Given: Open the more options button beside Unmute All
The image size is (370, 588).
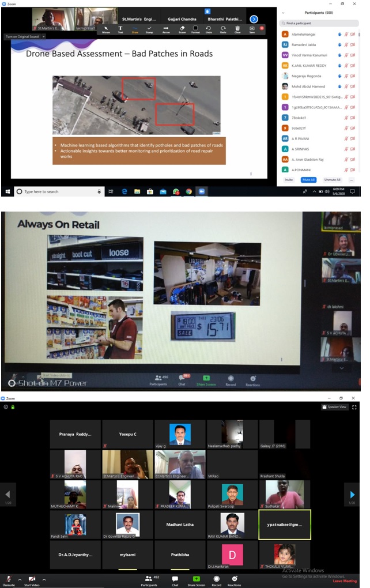Looking at the screenshot, I should (351, 180).
